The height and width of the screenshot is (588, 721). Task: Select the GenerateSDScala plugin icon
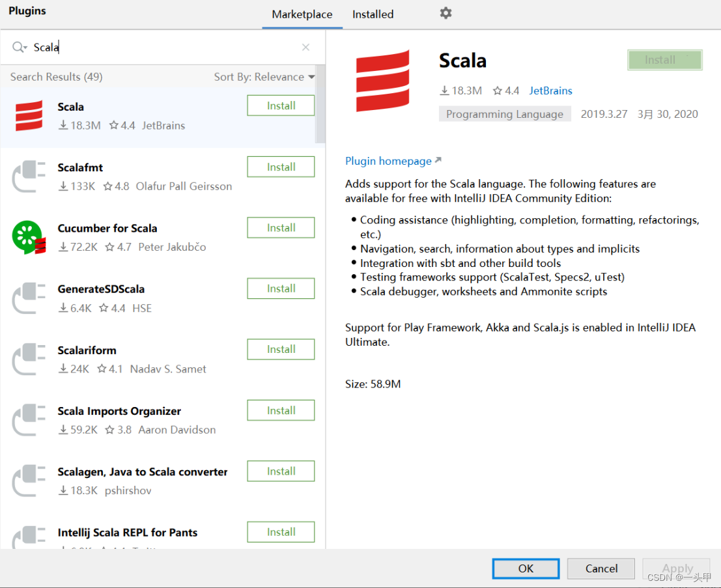point(29,298)
